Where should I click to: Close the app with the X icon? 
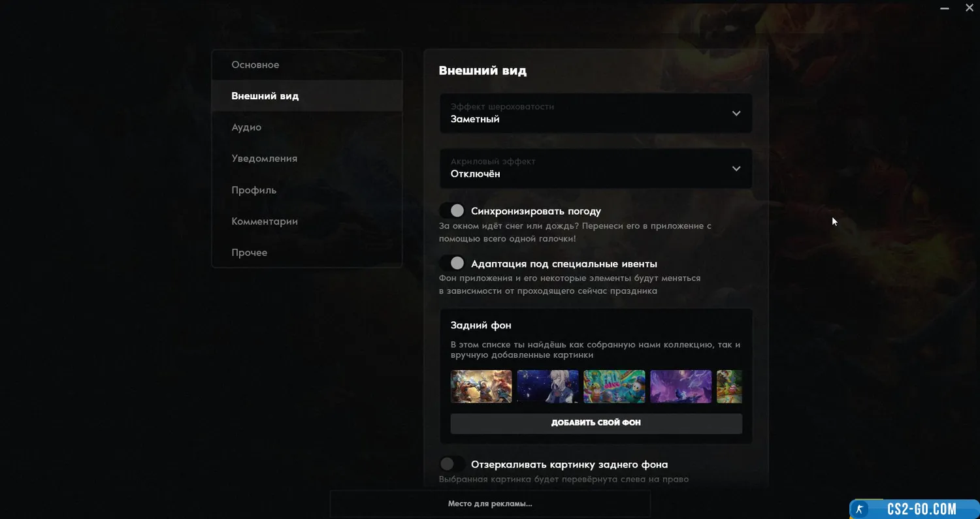pos(970,8)
